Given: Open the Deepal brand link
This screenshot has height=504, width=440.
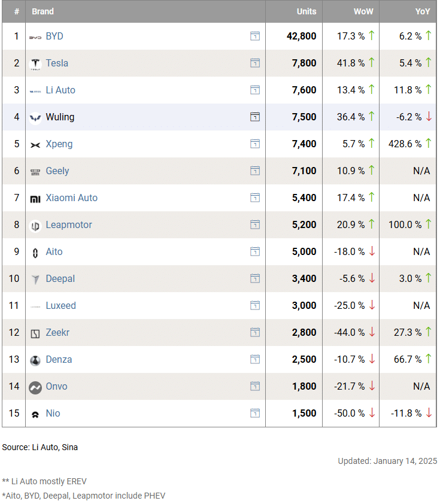Looking at the screenshot, I should pos(60,279).
